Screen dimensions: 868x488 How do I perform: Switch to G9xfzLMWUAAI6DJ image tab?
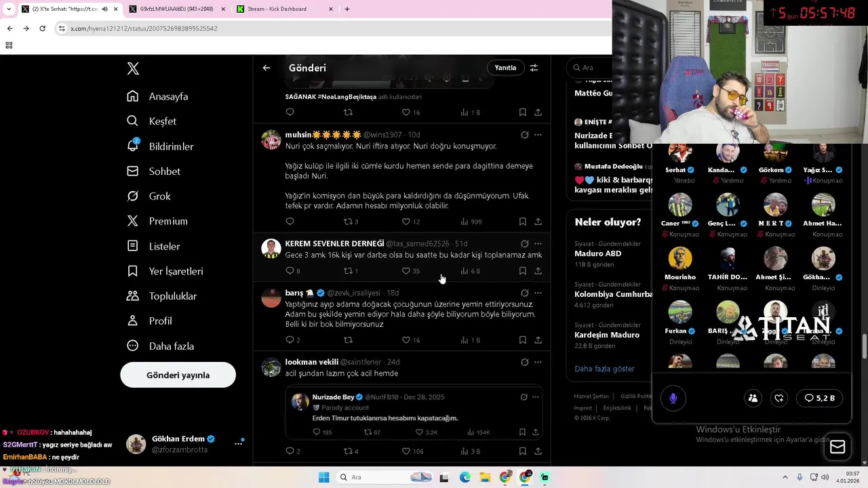tap(176, 9)
